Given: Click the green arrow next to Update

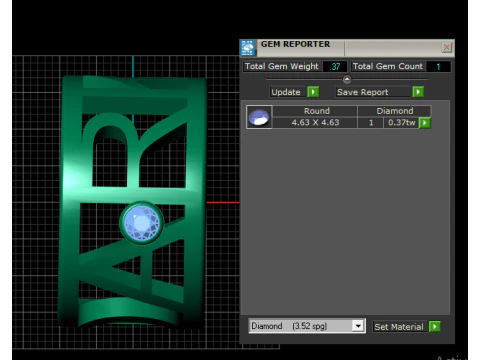Looking at the screenshot, I should pos(313,92).
